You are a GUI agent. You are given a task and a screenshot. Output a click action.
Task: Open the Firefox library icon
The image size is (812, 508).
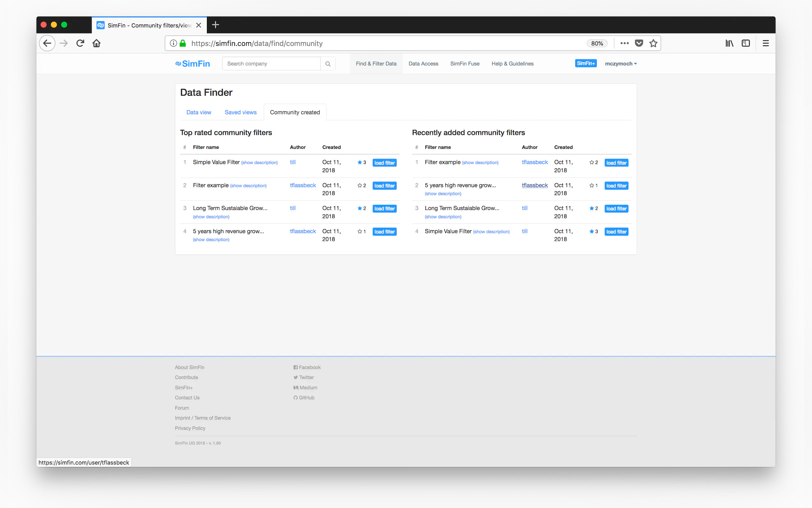729,43
